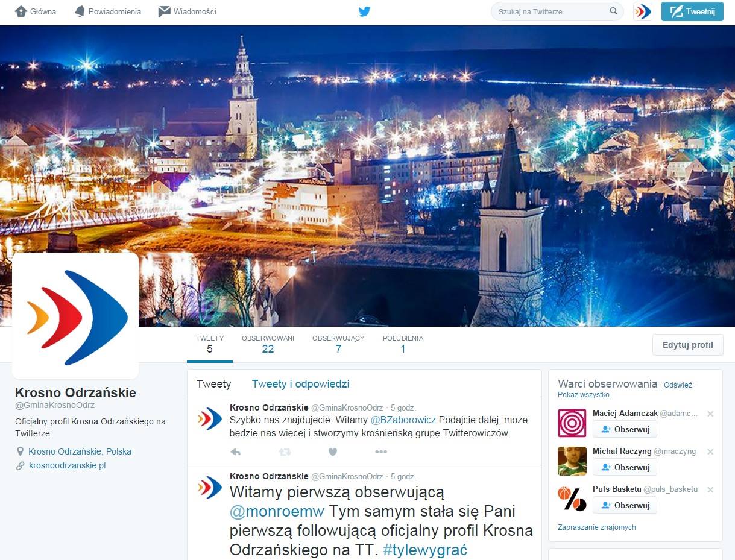735x560 pixels.
Task: Dismiss Michał Raczyng suggestion
Action: tap(710, 451)
